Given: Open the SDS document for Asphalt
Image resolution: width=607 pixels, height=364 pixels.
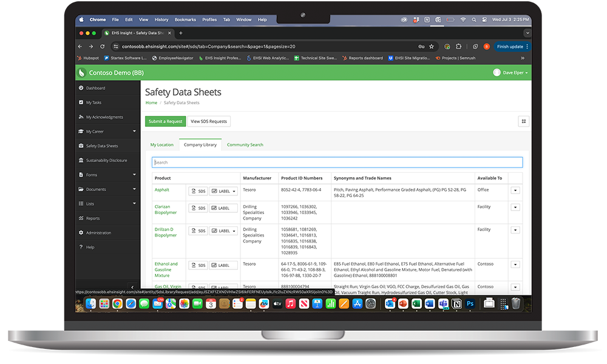Looking at the screenshot, I should click(198, 190).
